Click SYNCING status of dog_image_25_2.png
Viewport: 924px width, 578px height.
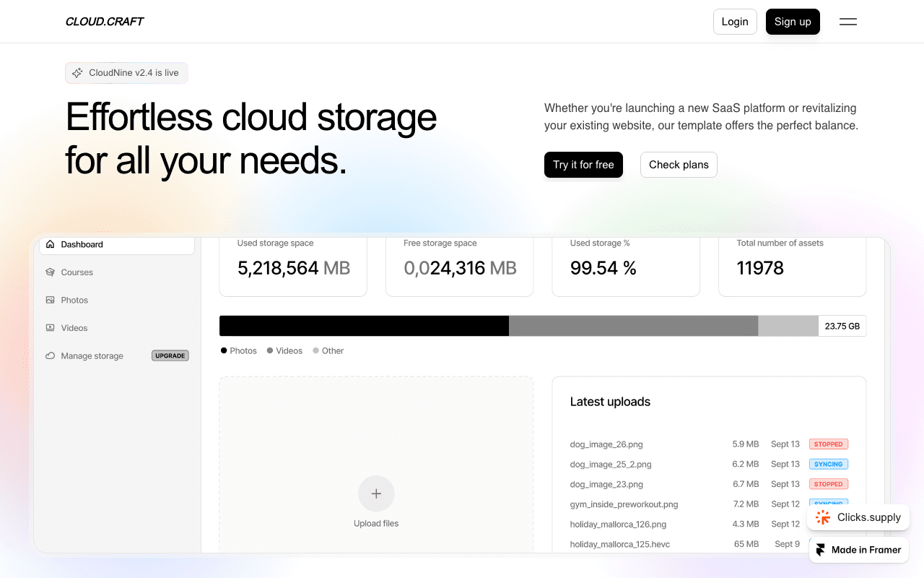pyautogui.click(x=829, y=465)
